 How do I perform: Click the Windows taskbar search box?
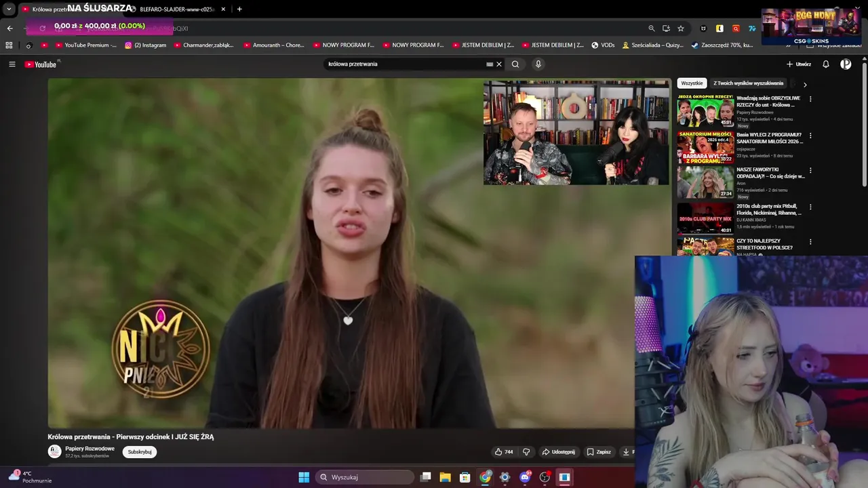(364, 477)
